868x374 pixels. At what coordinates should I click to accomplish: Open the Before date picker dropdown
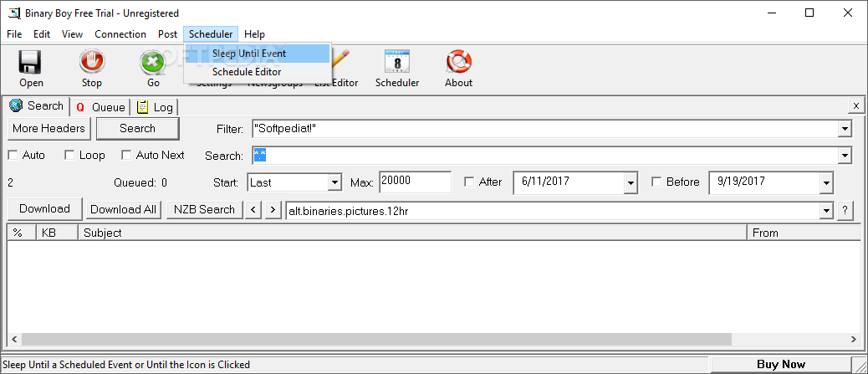point(826,183)
